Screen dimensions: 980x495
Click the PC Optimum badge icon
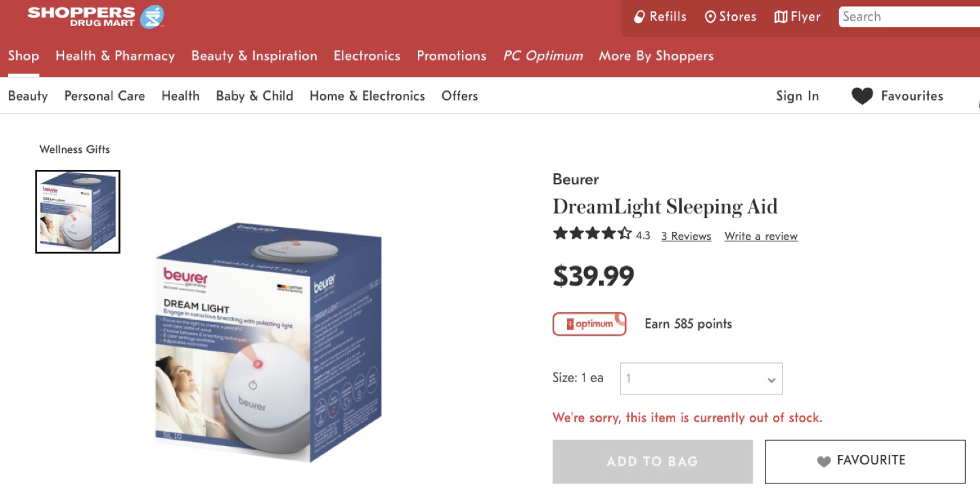[x=589, y=324]
